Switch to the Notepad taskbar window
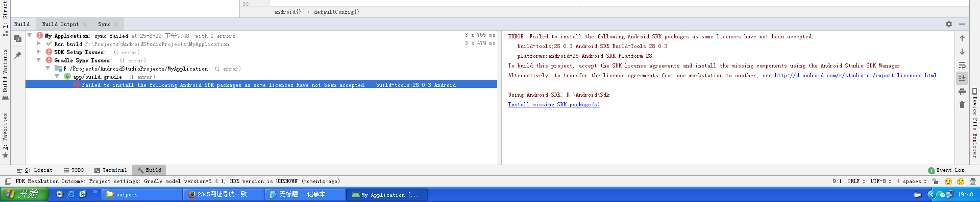 [x=305, y=194]
